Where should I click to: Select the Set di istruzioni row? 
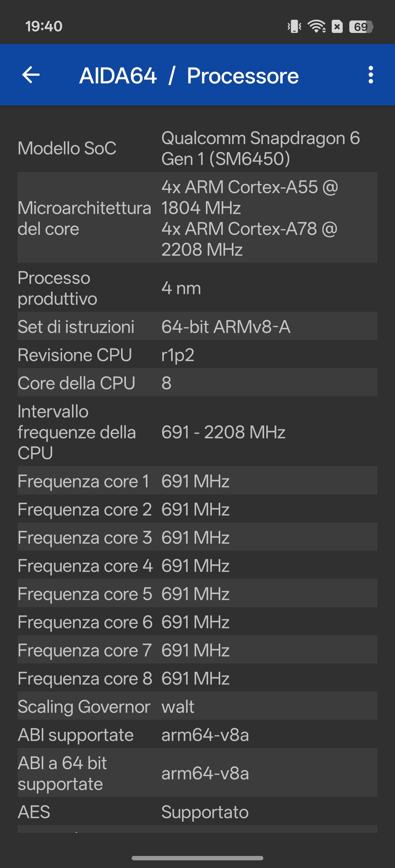pos(197,326)
